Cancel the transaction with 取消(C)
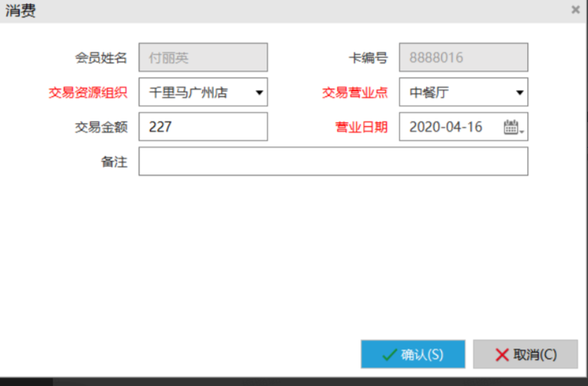 (525, 355)
